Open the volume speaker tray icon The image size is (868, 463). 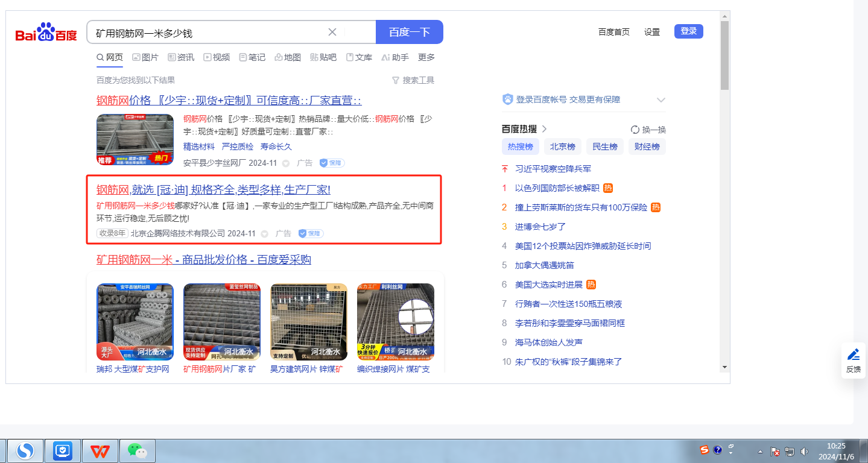(x=804, y=451)
